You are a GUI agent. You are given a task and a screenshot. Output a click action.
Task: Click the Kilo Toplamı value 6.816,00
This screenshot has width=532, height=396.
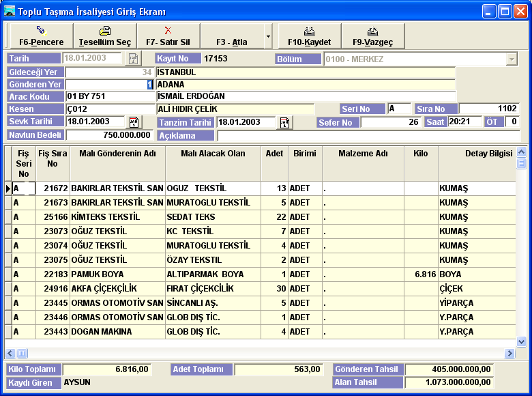coord(108,369)
